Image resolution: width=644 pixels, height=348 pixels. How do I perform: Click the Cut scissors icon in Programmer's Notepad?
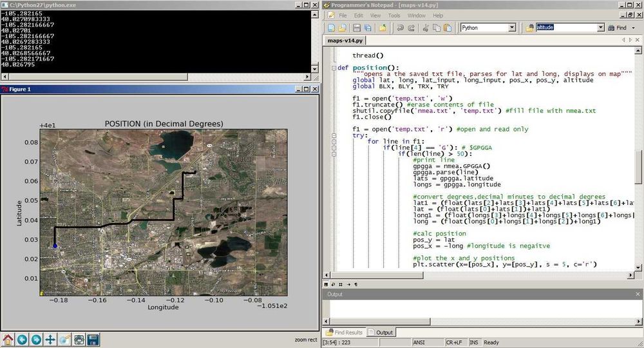[425, 28]
